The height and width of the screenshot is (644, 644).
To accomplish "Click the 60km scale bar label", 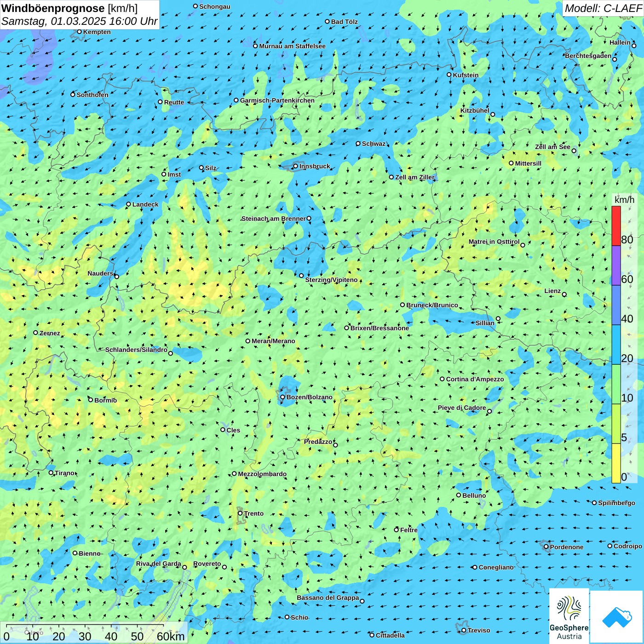I will tap(171, 636).
